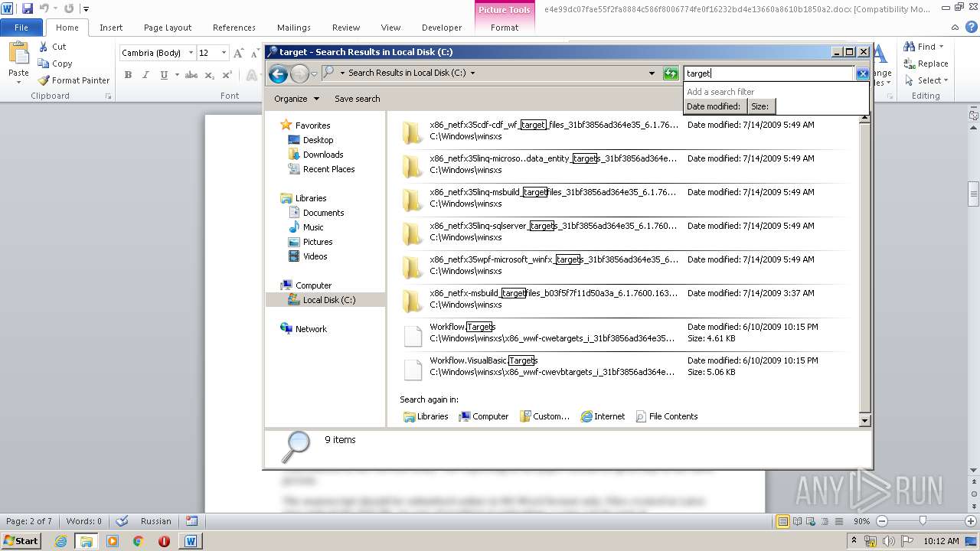This screenshot has height=551, width=980.
Task: Click the macro recording icon in status bar
Action: [x=191, y=521]
